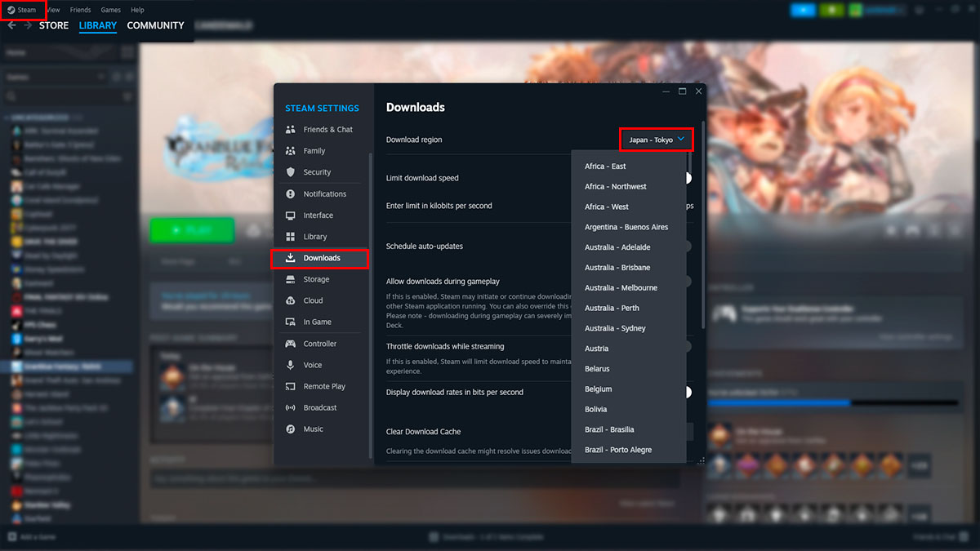
Task: Open the Steam menu in menu bar
Action: 23,10
